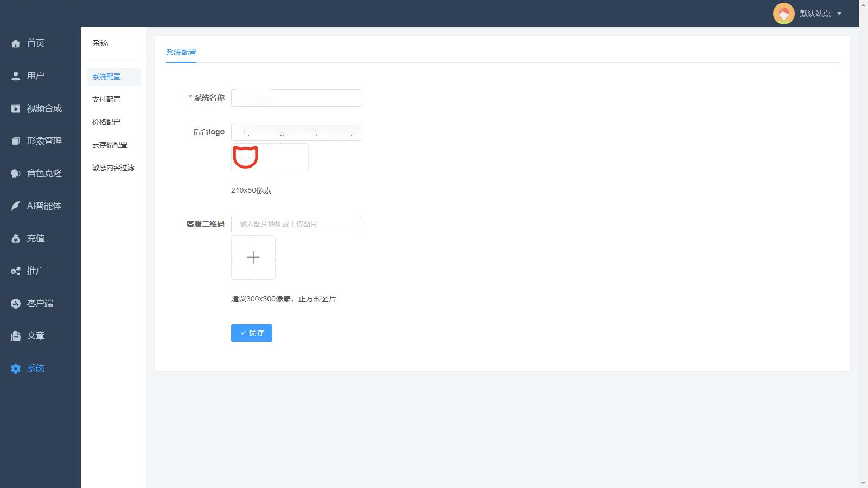Click the user icon beside 用户
Image resolution: width=868 pixels, height=488 pixels.
click(16, 76)
